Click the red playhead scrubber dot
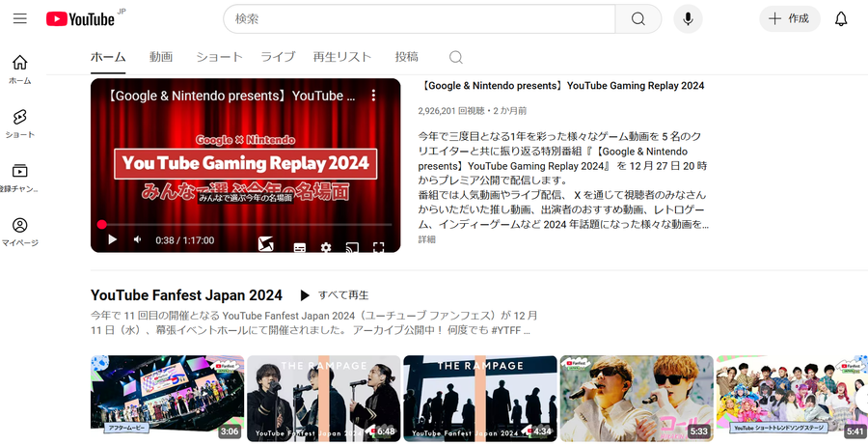 102,225
